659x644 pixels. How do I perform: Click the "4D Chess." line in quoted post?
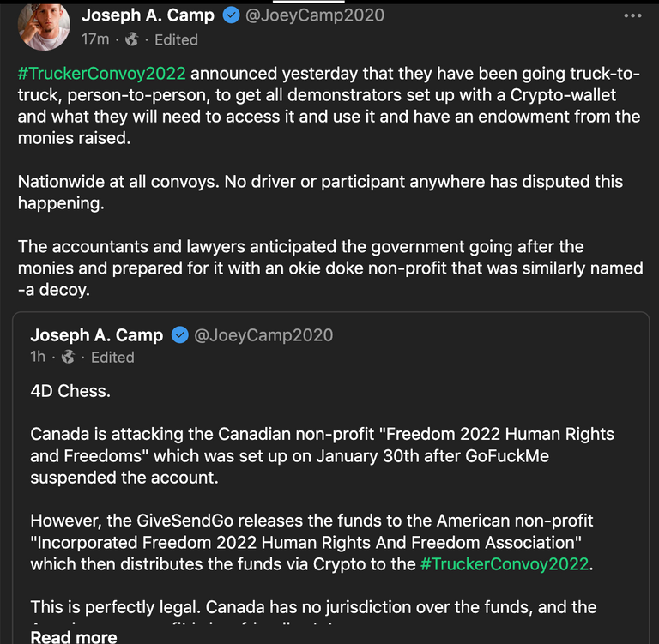[70, 391]
